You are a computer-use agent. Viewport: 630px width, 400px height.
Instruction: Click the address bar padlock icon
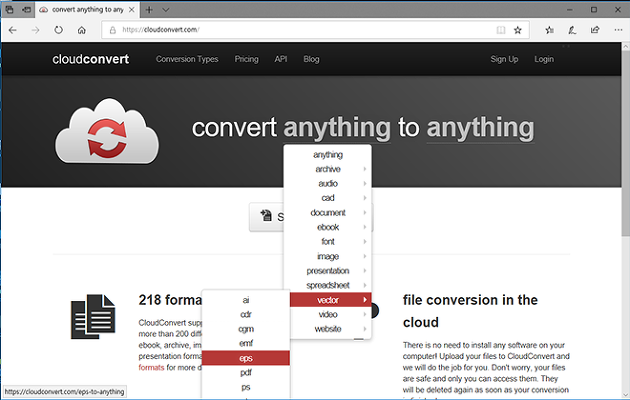pyautogui.click(x=113, y=30)
